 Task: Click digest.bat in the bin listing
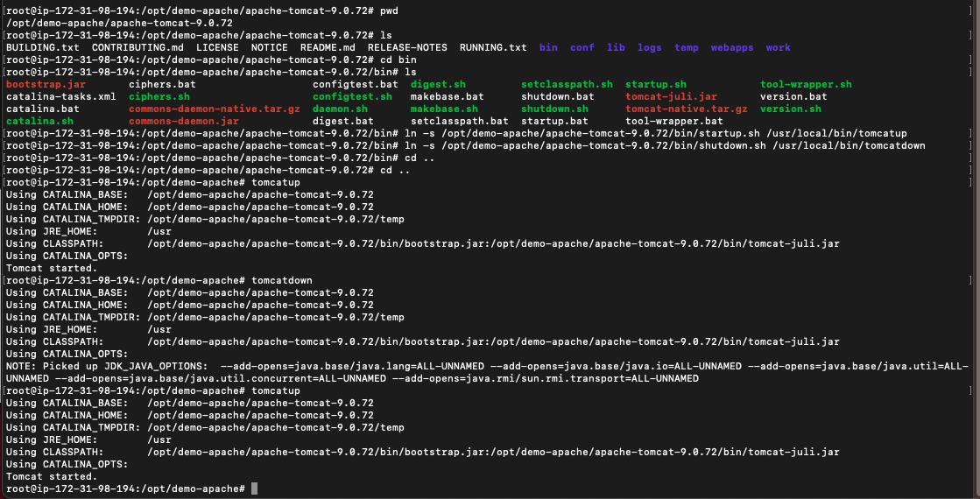(343, 121)
